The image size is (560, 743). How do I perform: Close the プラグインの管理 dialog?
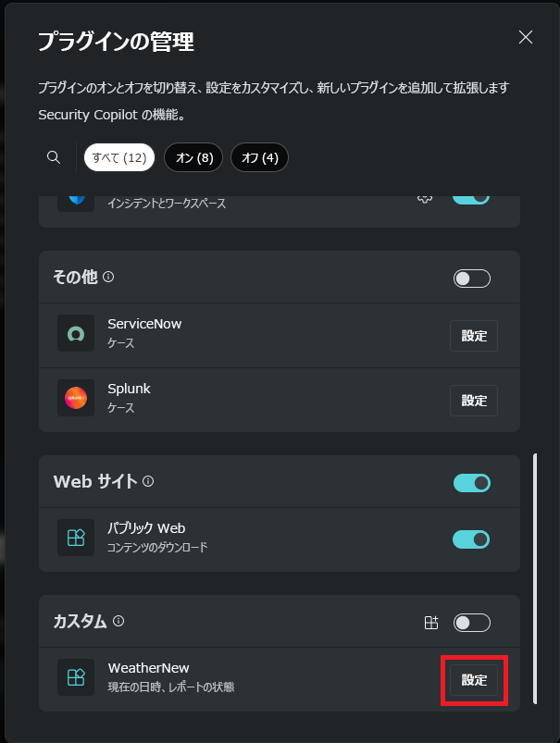(526, 37)
